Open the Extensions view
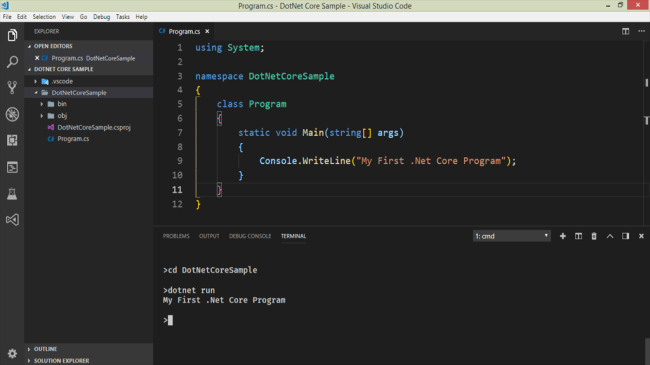This screenshot has height=365, width=650. 12,140
